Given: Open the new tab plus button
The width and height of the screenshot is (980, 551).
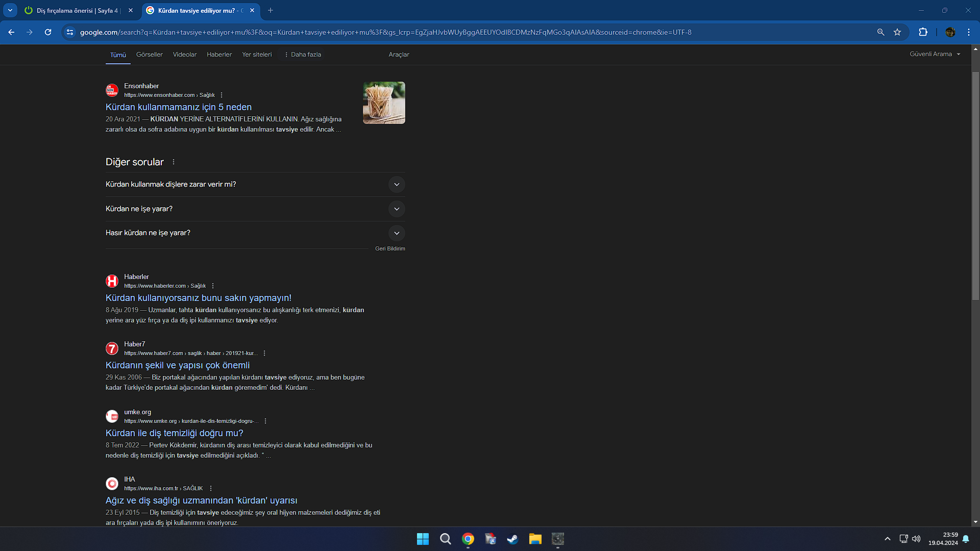Looking at the screenshot, I should point(271,10).
